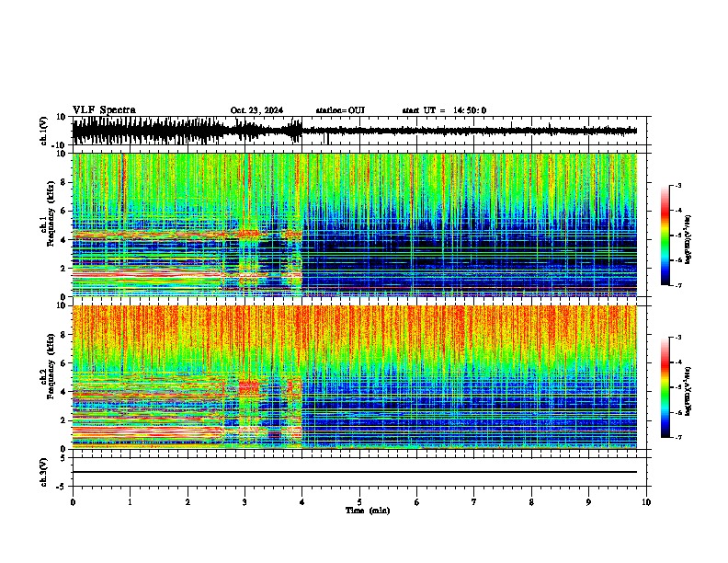Click the time axis tick label "2"
Screen dimensions: 728x563
[188, 502]
